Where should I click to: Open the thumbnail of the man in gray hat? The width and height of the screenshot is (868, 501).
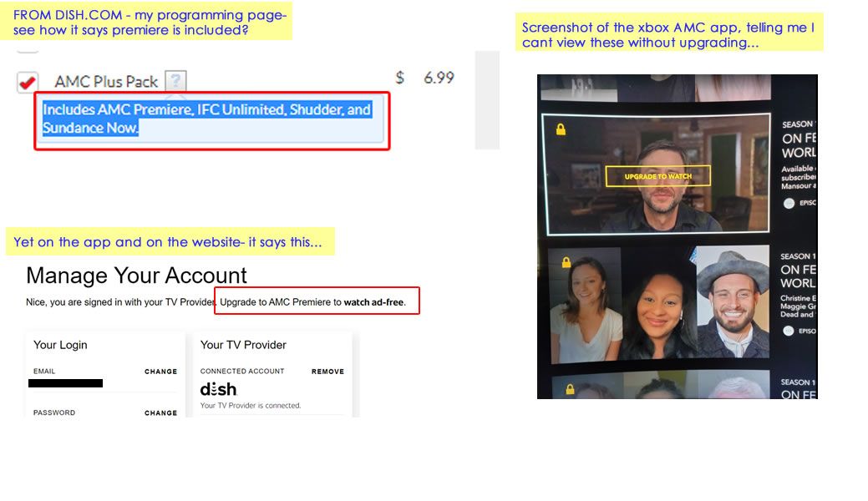[733, 303]
